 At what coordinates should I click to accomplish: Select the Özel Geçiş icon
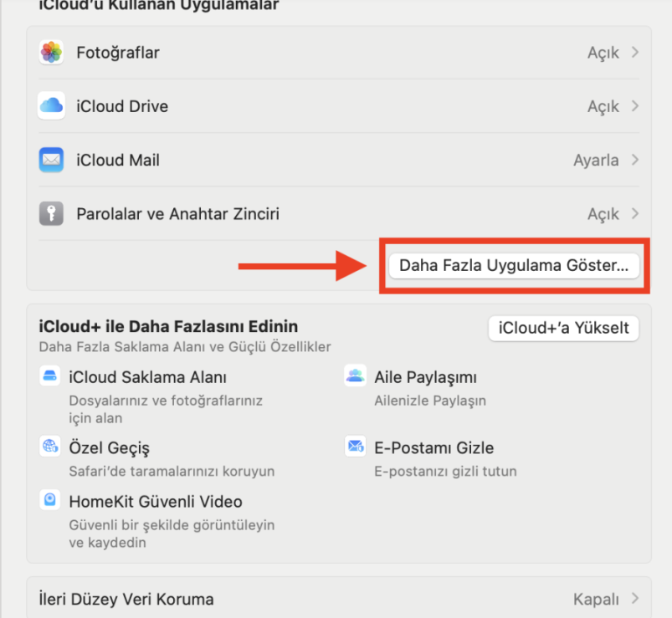pyautogui.click(x=49, y=447)
